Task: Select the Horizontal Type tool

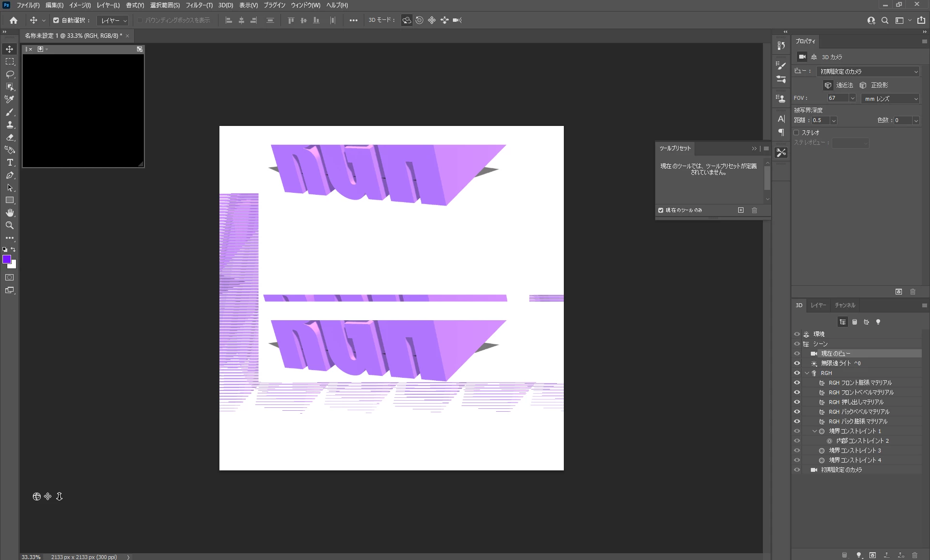Action: point(10,163)
